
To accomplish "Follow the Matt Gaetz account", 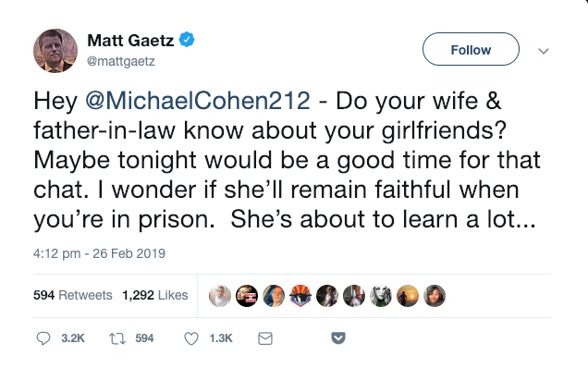I will point(471,49).
